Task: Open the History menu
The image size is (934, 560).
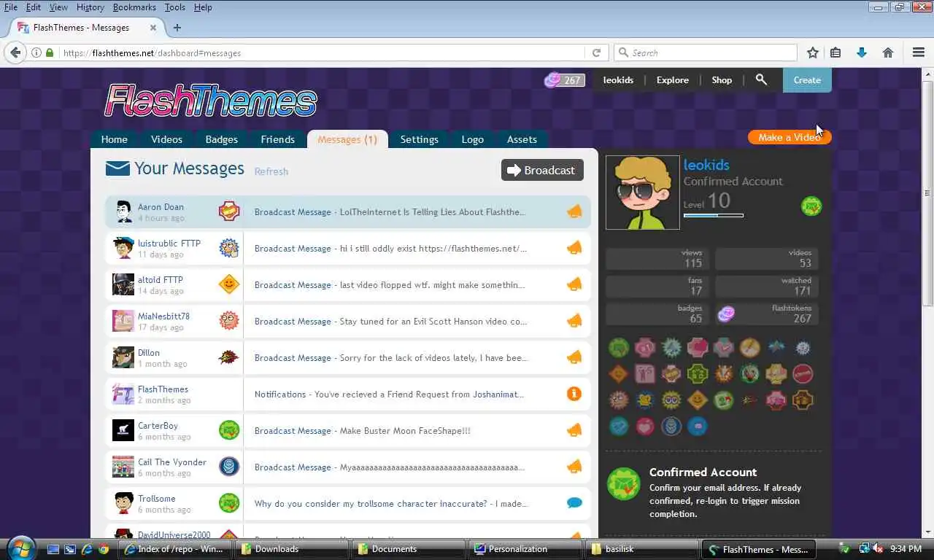Action: click(x=90, y=7)
